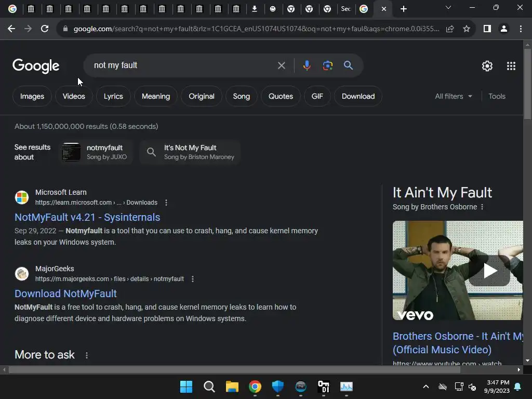Viewport: 532px width, 399px height.
Task: Open Windows Start menu
Action: pos(186,387)
